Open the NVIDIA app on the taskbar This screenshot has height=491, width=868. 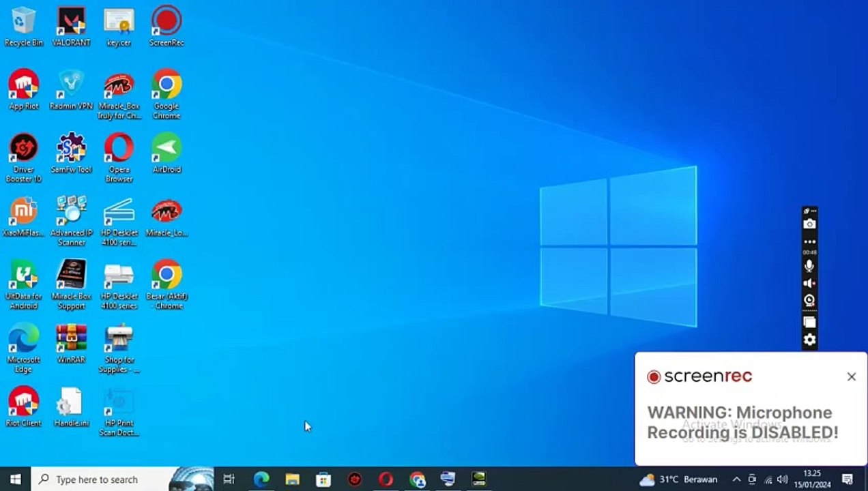pyautogui.click(x=479, y=479)
